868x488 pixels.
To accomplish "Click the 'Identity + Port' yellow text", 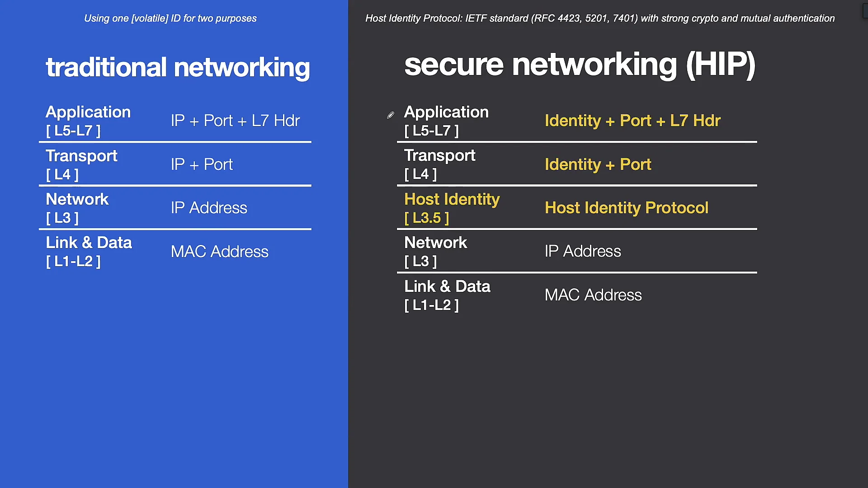I will coord(598,164).
